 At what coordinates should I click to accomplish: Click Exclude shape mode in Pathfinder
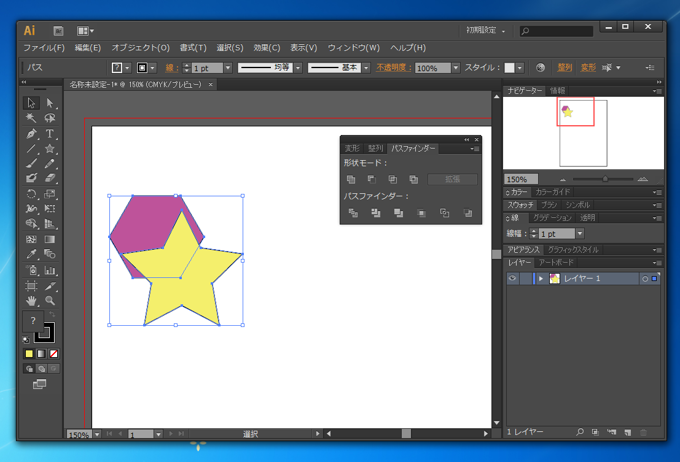pos(413,179)
